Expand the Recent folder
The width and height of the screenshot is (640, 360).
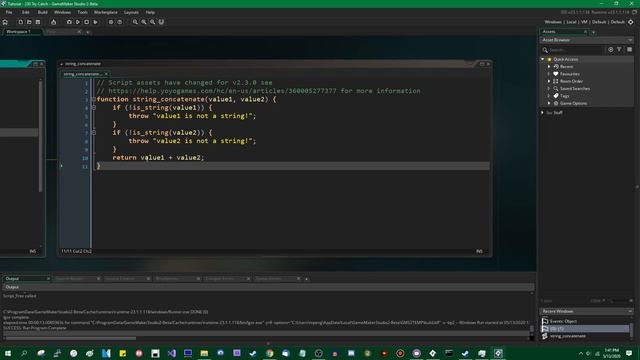click(x=549, y=67)
